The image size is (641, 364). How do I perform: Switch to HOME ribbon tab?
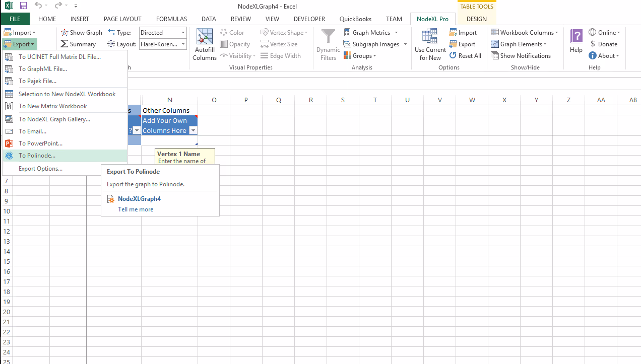47,19
